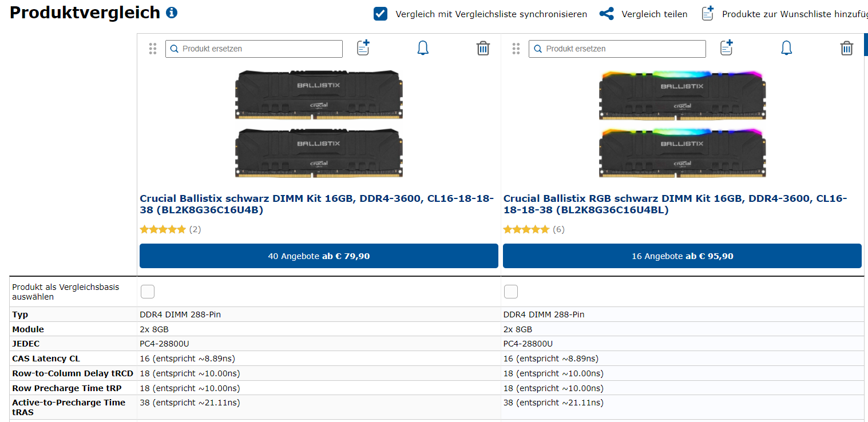The height and width of the screenshot is (422, 868).
Task: Add Ballistix RGB (BL2K8G36C16U4BL) to wishlist icon
Action: point(727,47)
